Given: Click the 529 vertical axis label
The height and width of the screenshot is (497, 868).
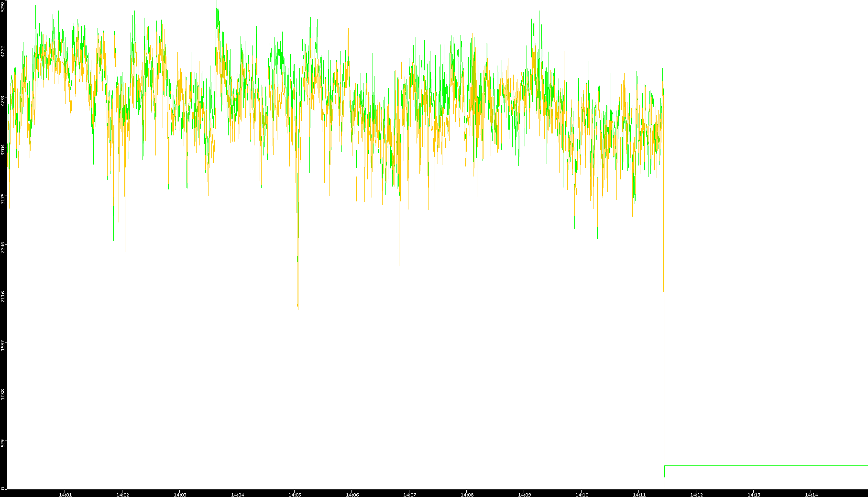Looking at the screenshot, I should [x=3, y=443].
